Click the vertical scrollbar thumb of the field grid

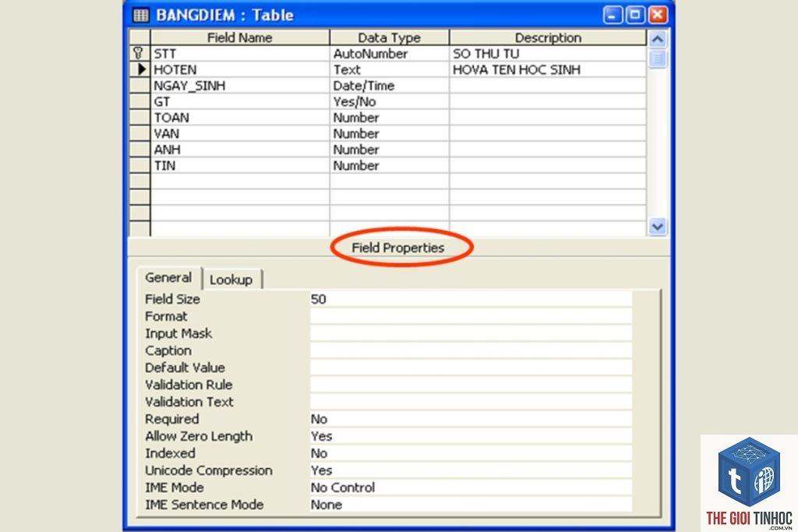658,58
